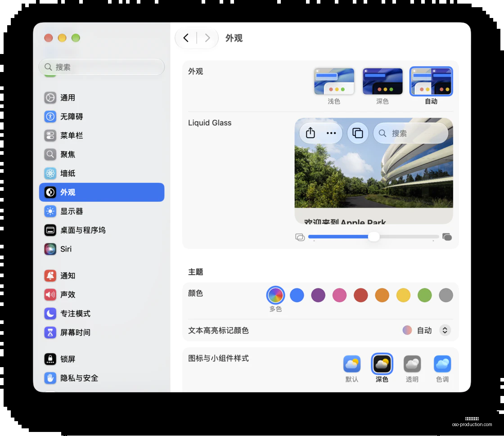
Task: Click the Liquid Glass label
Action: pos(210,123)
